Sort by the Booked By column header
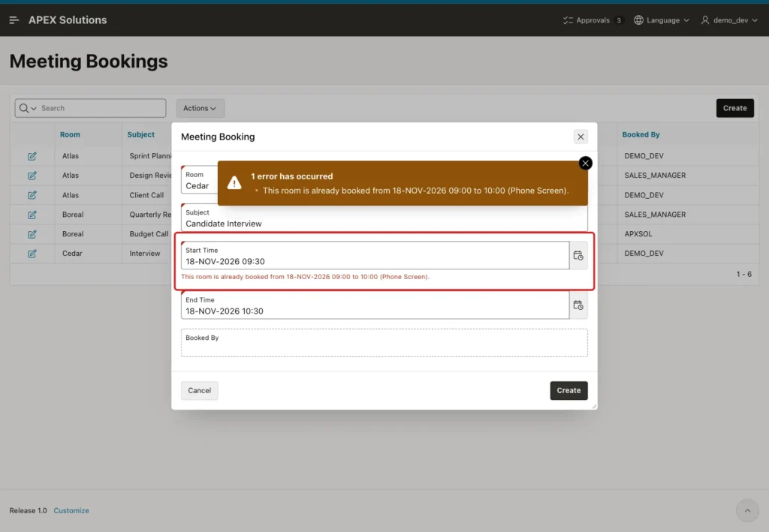This screenshot has width=769, height=532. [641, 135]
